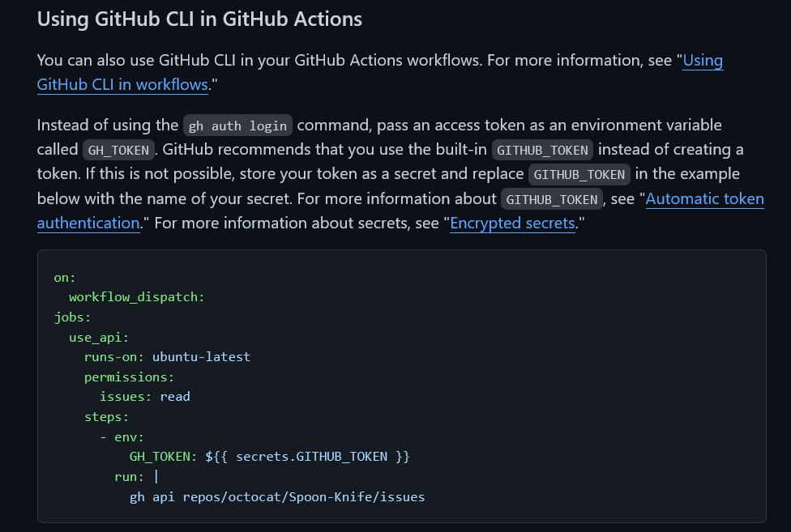The width and height of the screenshot is (791, 532).
Task: Click the "permissions:" key in the code block
Action: (129, 377)
